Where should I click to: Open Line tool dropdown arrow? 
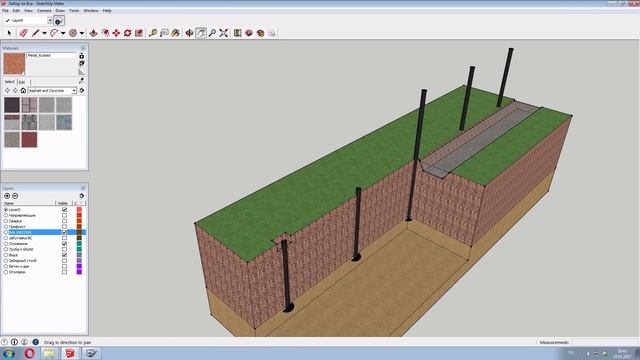click(44, 33)
